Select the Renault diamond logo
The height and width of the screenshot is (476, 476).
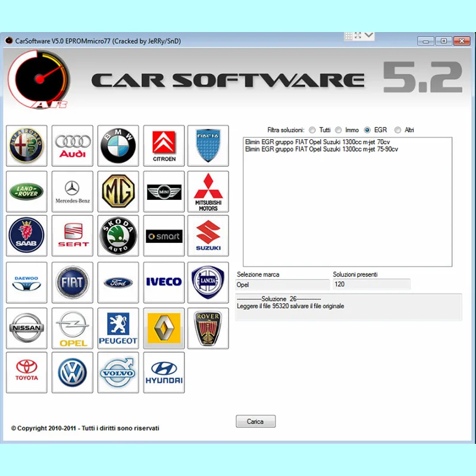tap(164, 328)
